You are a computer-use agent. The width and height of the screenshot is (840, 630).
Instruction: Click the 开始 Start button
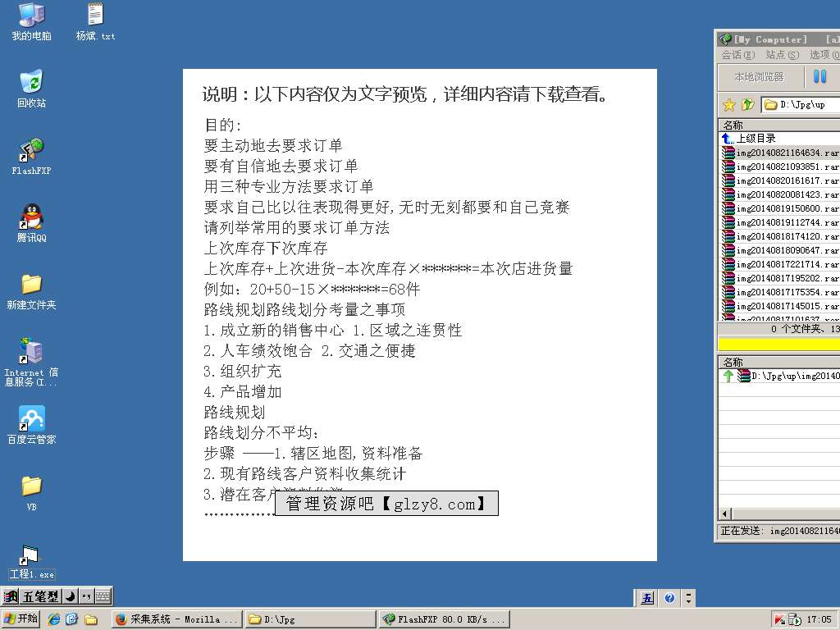(21, 619)
